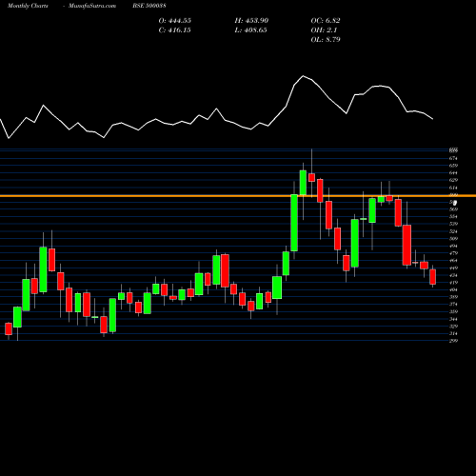The height and width of the screenshot is (476, 476).
Task: Click the orange horizontal price level line
Action: [238, 196]
